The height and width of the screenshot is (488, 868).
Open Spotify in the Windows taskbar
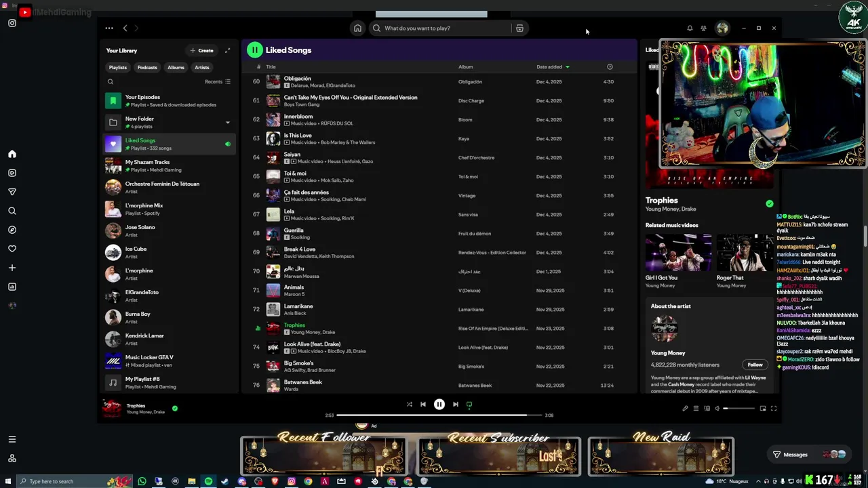(208, 481)
